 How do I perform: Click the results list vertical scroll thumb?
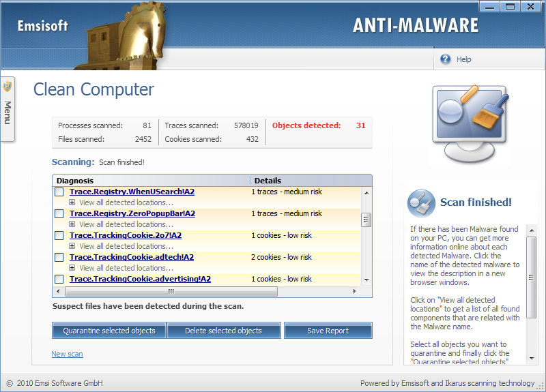pos(366,220)
